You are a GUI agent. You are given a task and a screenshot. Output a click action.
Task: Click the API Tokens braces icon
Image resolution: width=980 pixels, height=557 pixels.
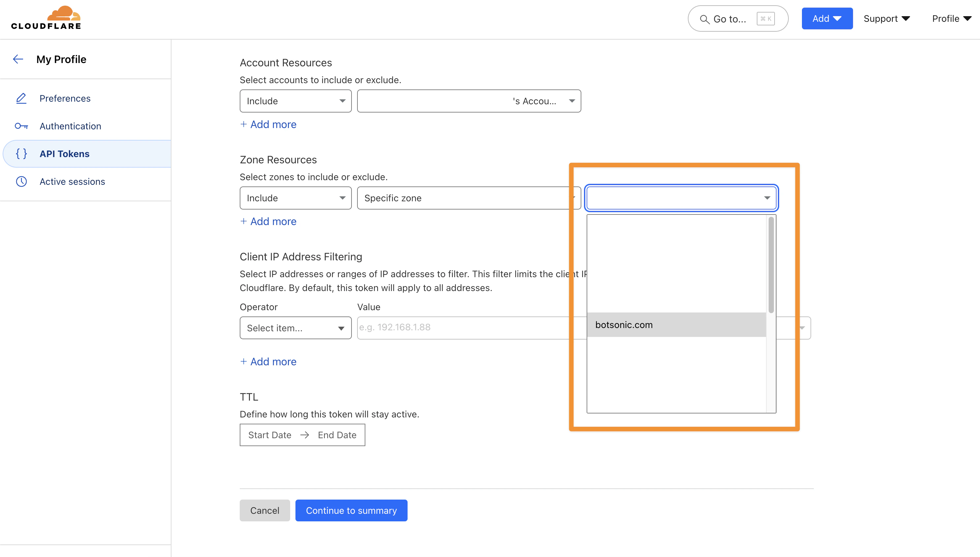tap(21, 154)
